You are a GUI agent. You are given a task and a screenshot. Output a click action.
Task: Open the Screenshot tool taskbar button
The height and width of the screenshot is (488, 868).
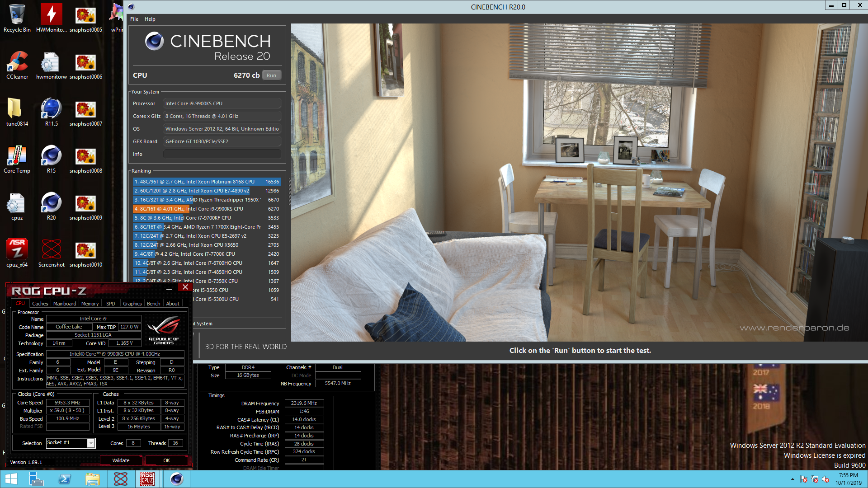point(121,479)
